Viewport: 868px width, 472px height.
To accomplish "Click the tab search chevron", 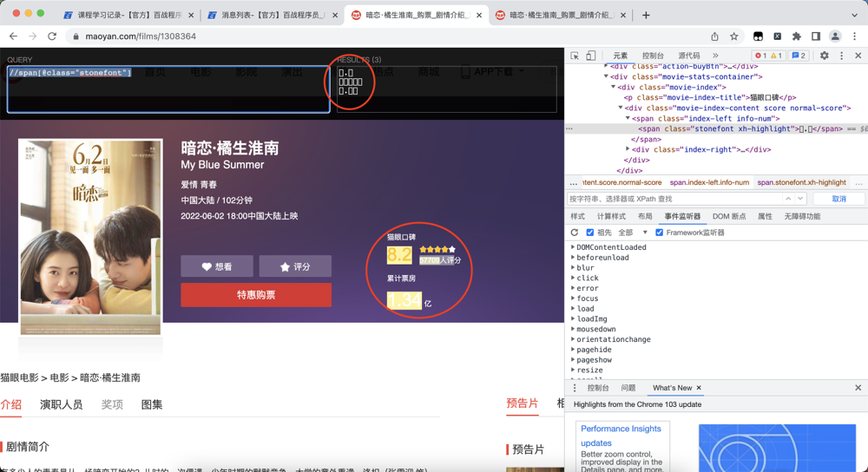I will [x=854, y=16].
